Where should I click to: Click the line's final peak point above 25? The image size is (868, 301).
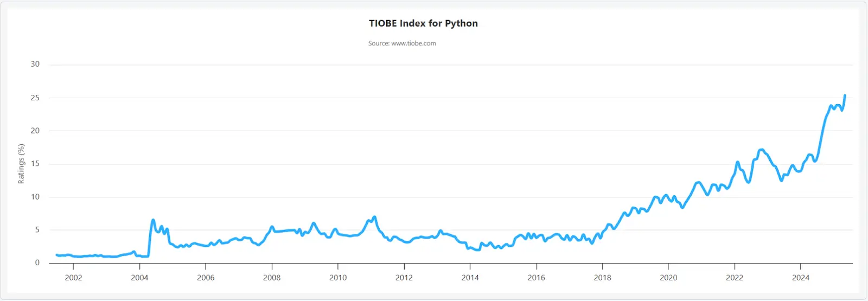pos(845,95)
